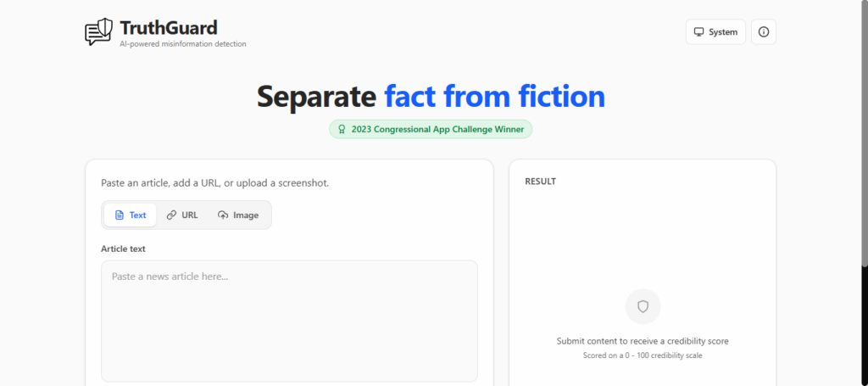Click the "Article text" field label
868x386 pixels.
click(123, 249)
